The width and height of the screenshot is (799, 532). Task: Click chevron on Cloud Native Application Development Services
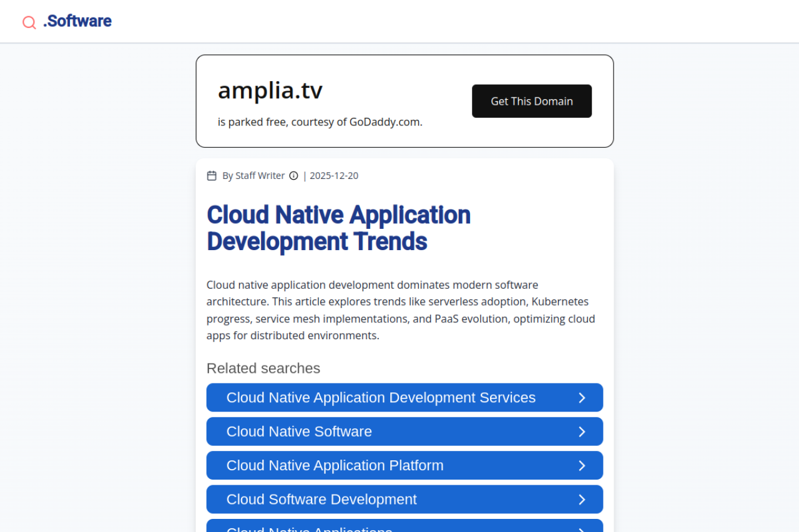(582, 398)
